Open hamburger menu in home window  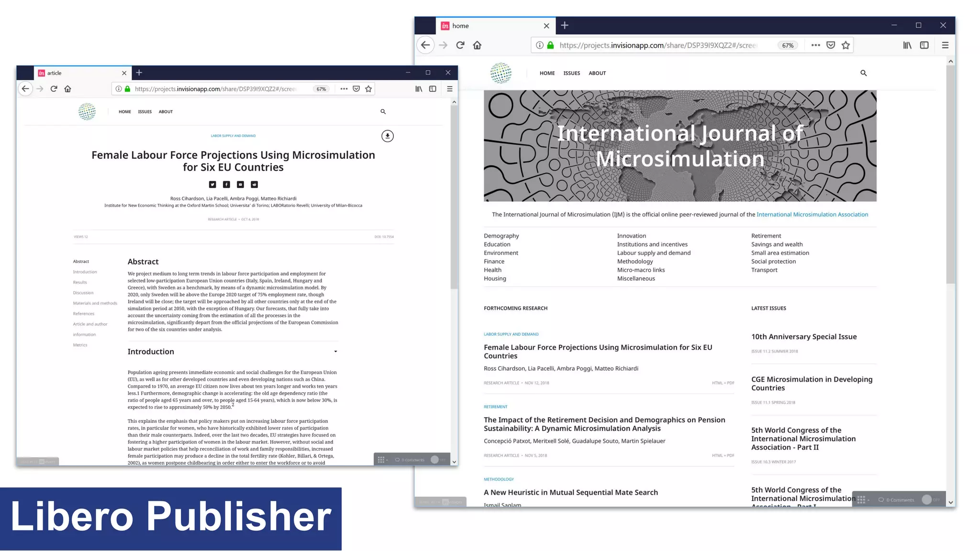945,45
